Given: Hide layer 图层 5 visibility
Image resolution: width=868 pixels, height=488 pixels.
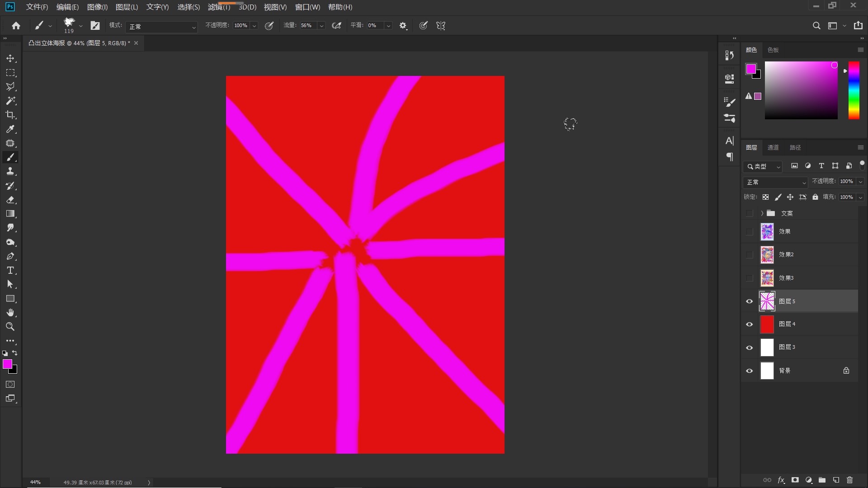Looking at the screenshot, I should point(750,301).
